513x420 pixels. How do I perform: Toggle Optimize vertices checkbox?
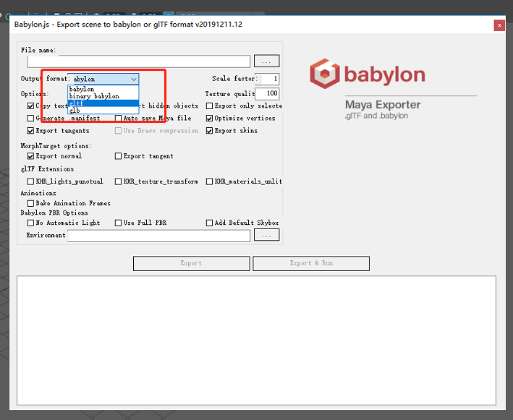click(209, 118)
